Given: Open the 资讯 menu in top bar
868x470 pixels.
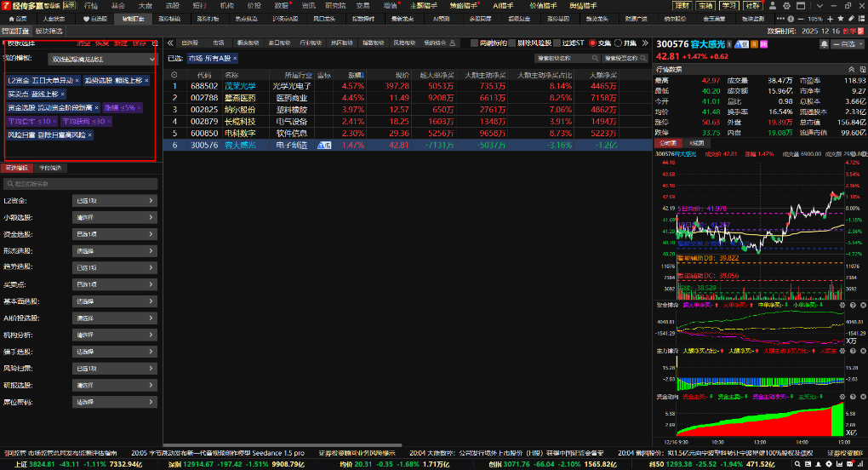Looking at the screenshot, I should tap(308, 5).
